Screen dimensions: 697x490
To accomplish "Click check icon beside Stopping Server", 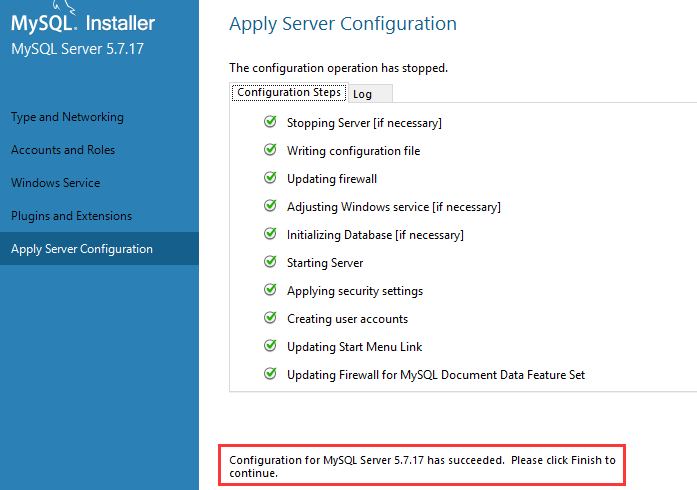I will click(x=270, y=121).
